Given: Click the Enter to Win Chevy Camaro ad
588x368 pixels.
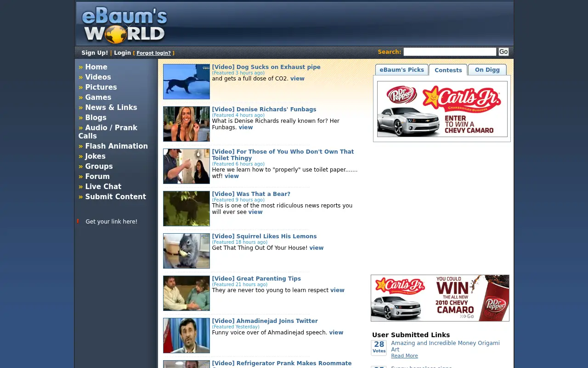Looking at the screenshot, I should 442,109.
